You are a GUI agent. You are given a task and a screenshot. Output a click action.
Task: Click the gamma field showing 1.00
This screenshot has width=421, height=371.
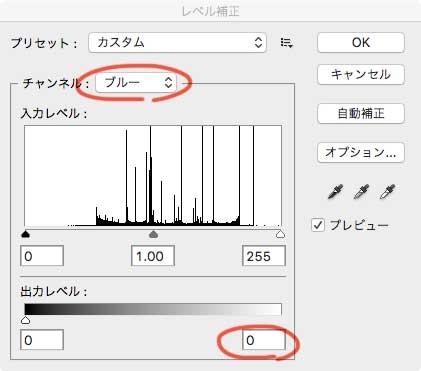[x=153, y=256]
